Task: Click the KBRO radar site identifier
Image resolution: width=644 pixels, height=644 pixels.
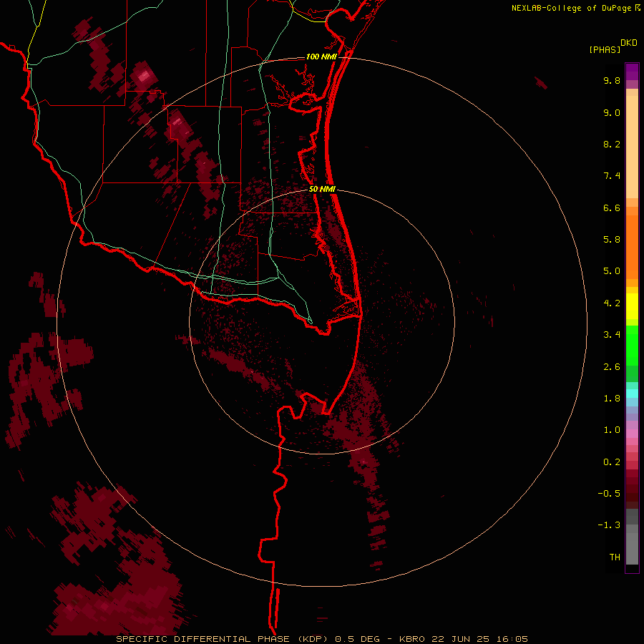Action: point(412,639)
